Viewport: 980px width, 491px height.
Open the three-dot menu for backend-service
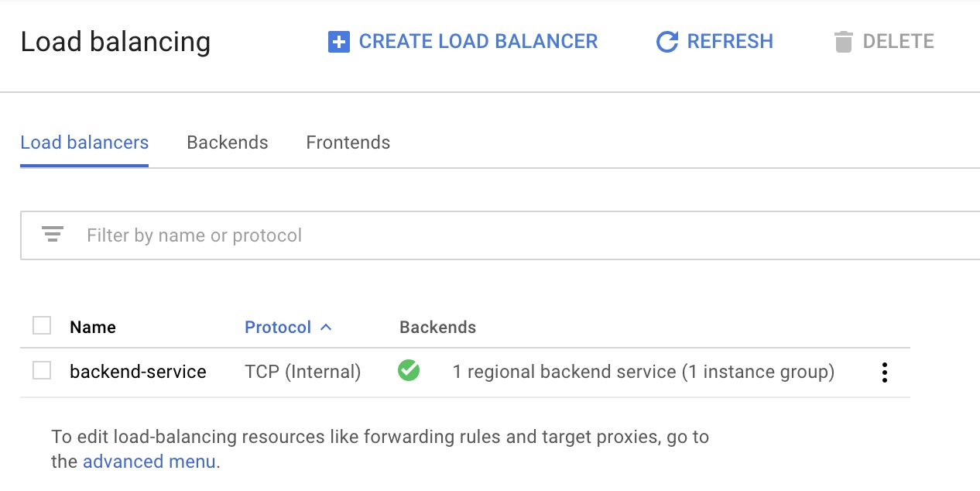click(x=884, y=373)
